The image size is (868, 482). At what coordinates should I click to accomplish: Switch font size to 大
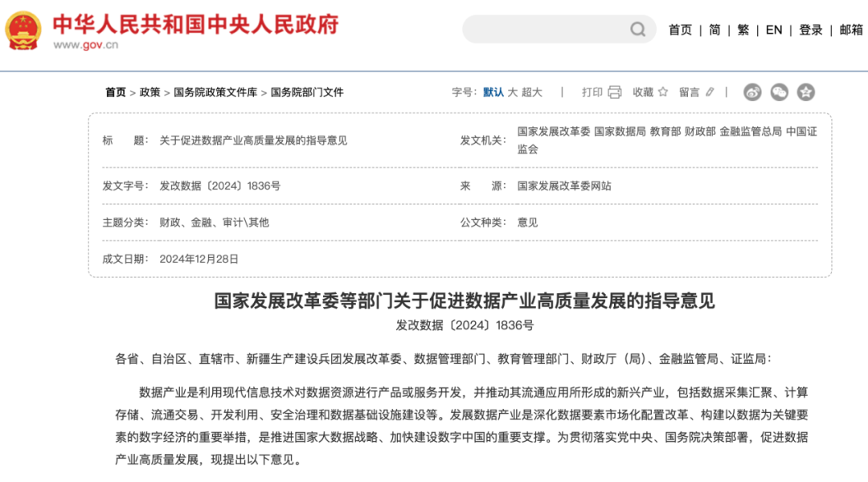(513, 92)
